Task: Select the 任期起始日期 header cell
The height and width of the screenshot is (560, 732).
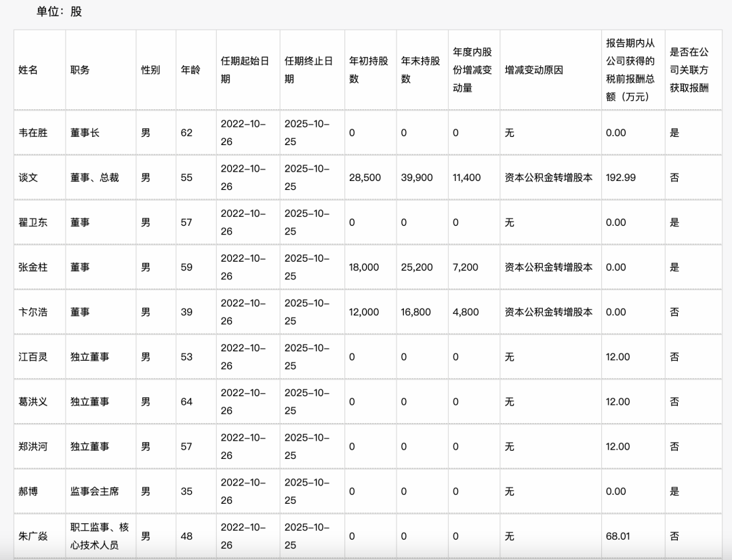Action: point(245,70)
